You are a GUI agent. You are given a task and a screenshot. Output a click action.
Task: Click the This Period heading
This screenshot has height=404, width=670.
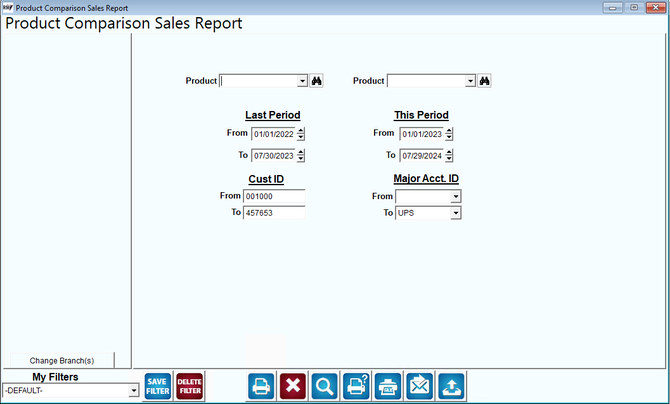421,115
